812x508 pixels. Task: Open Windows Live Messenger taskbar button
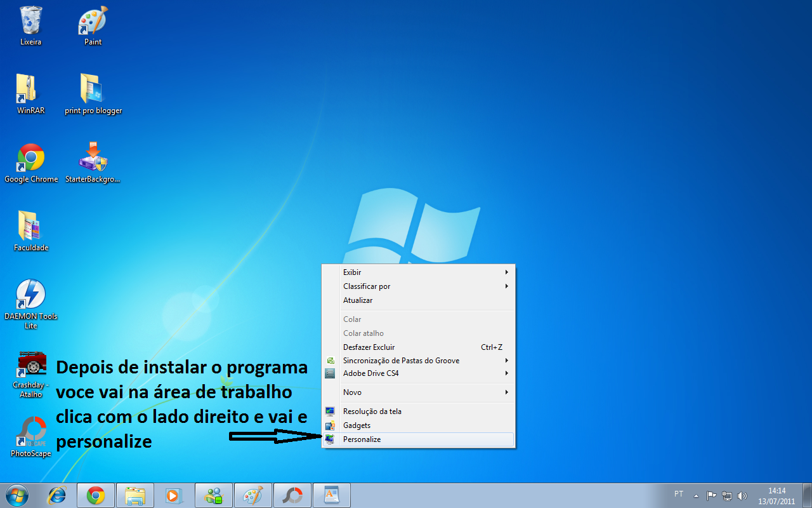(x=214, y=495)
